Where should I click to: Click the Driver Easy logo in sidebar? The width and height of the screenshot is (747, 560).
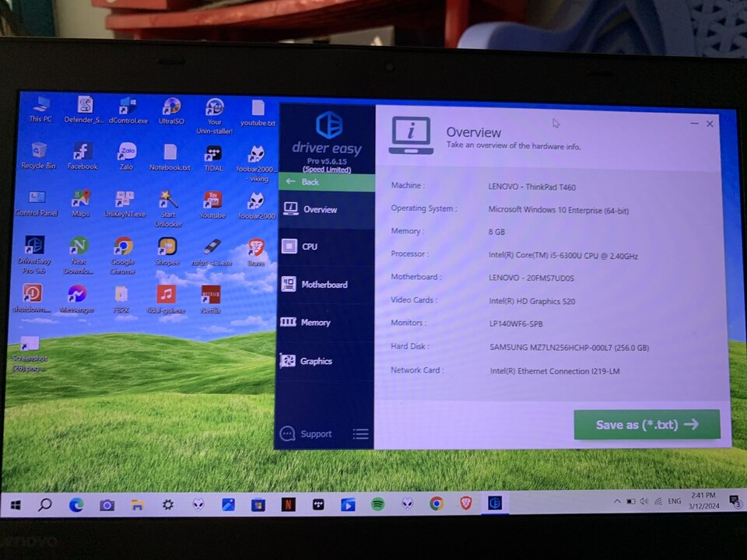tap(329, 124)
